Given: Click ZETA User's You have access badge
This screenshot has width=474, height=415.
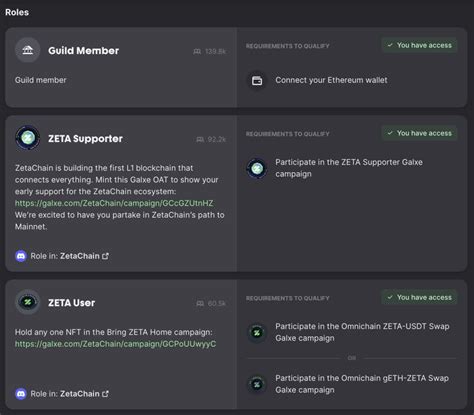Looking at the screenshot, I should tap(419, 297).
